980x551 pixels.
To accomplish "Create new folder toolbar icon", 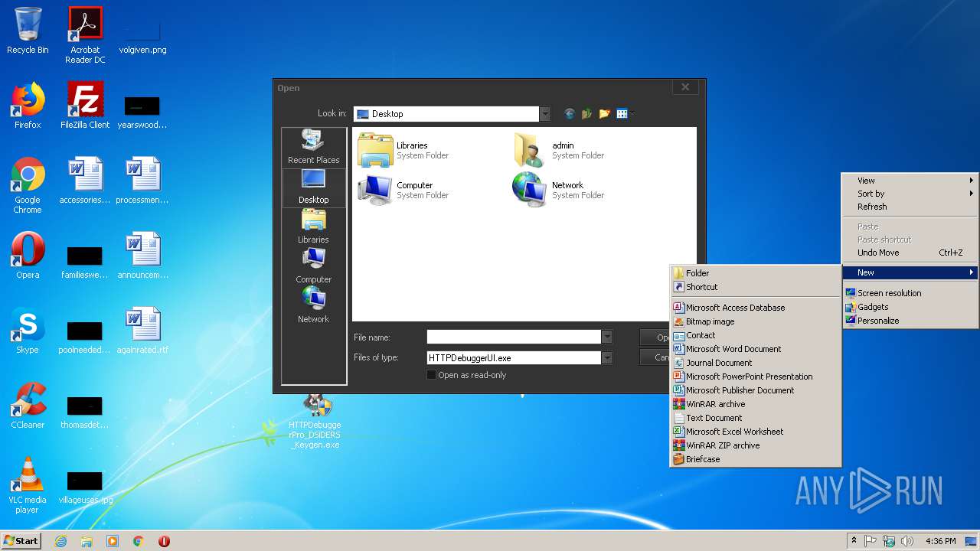I will pos(604,114).
